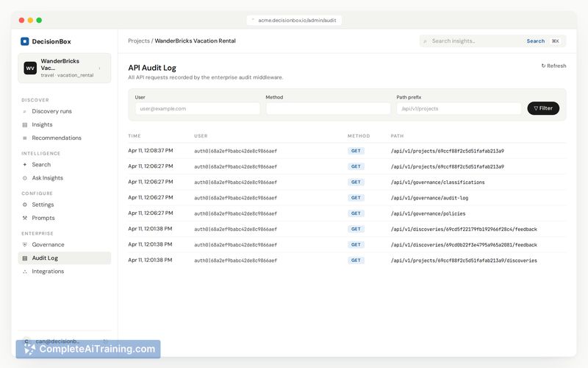Click the Ask Insights sidebar icon
The image size is (588, 368).
coord(25,178)
